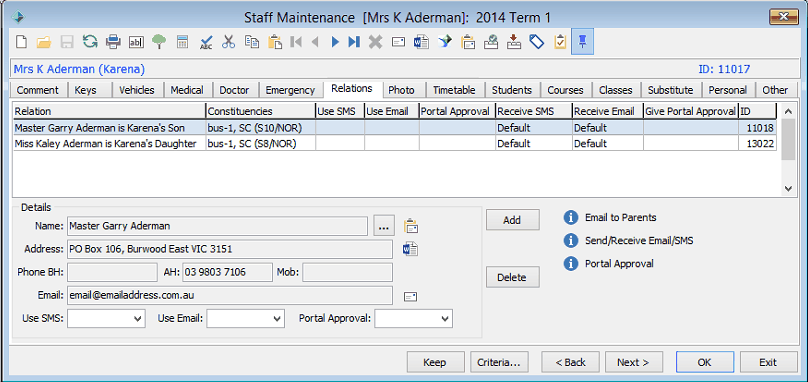This screenshot has width=808, height=382.
Task: Select the Emergency tab
Action: (290, 90)
